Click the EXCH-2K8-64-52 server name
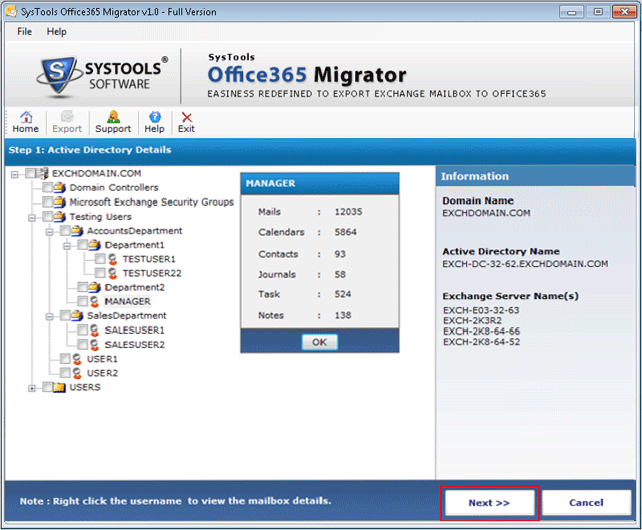Screen dimensions: 642x530 pos(482,342)
